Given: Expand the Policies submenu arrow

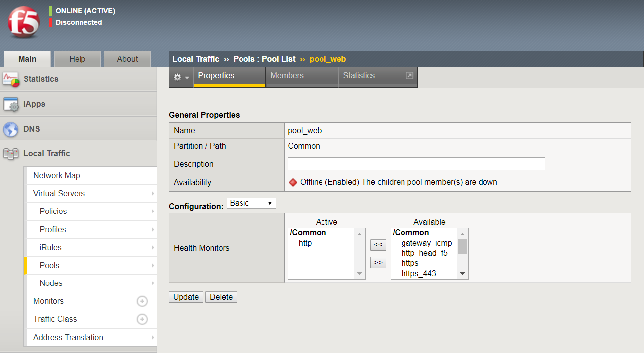Looking at the screenshot, I should tap(153, 212).
